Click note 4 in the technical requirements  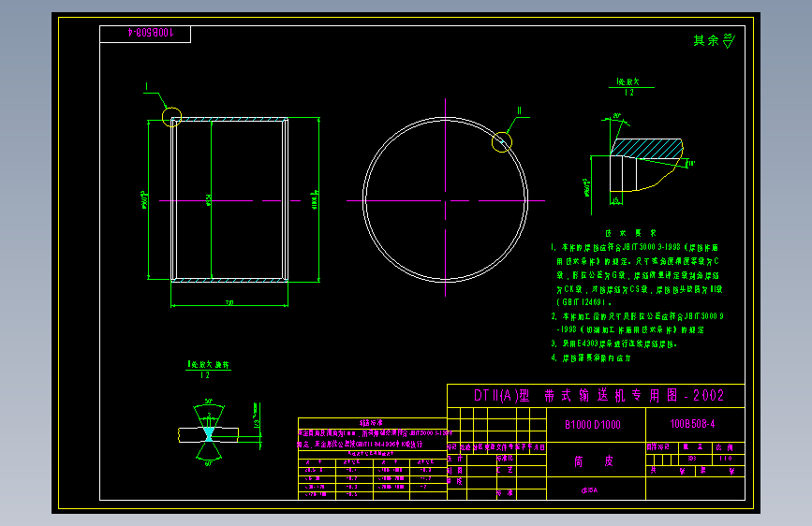[591, 358]
